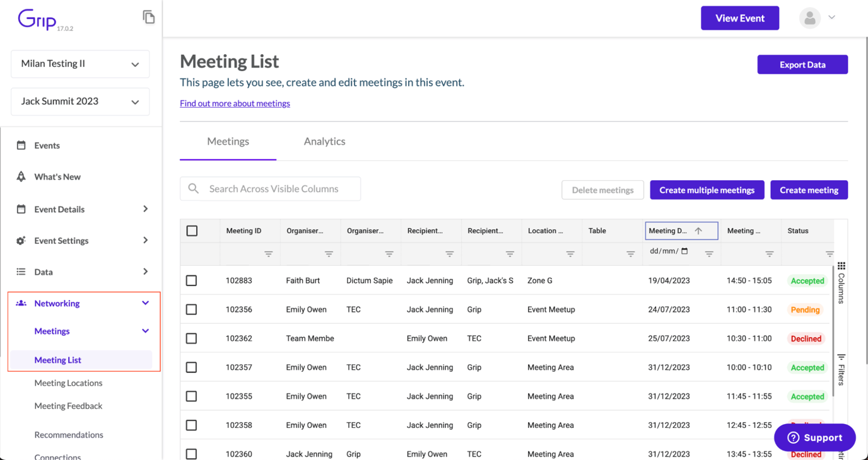Click the filter funnel under Meeting ID column
The image size is (868, 460).
[269, 254]
